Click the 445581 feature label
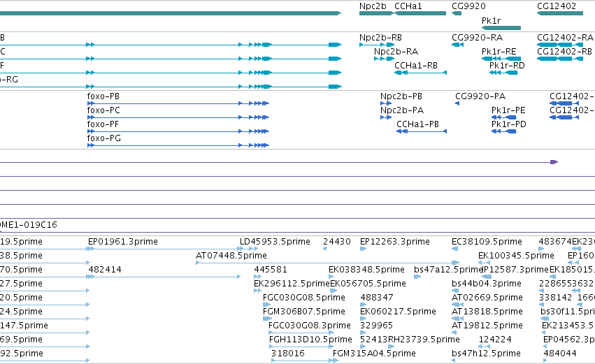Screen dimensions: 595x364 pyautogui.click(x=271, y=270)
